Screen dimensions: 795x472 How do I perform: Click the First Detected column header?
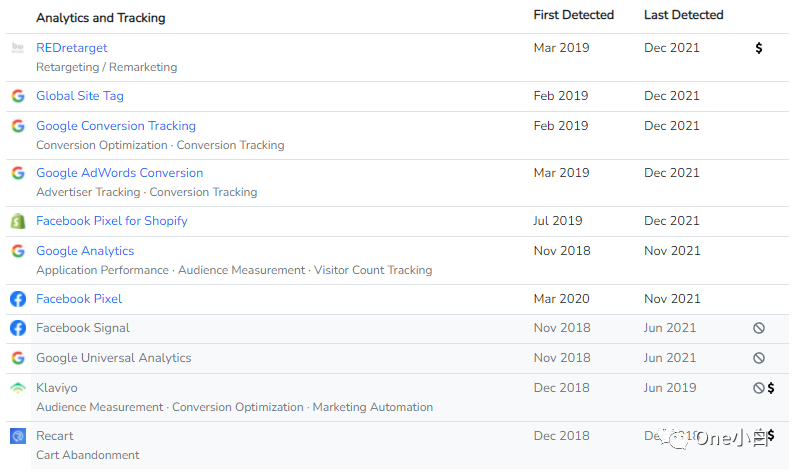pyautogui.click(x=573, y=15)
